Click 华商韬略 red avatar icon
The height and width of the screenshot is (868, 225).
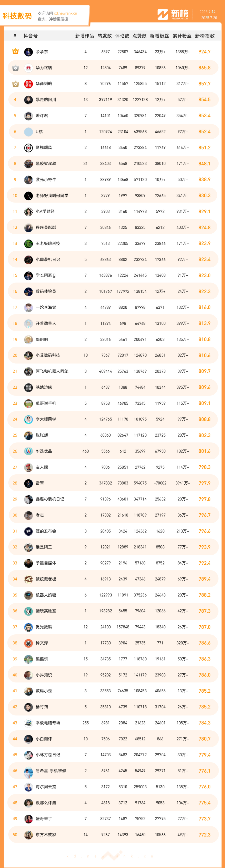pyautogui.click(x=29, y=84)
